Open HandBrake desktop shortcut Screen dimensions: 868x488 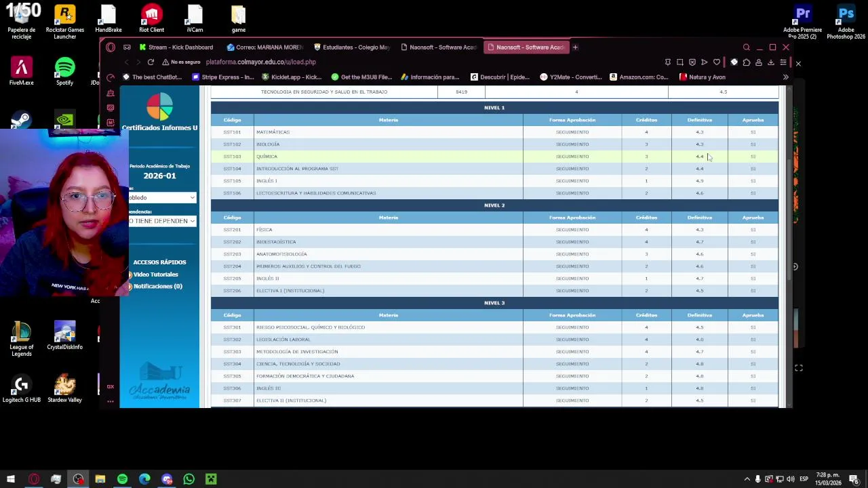[x=108, y=19]
